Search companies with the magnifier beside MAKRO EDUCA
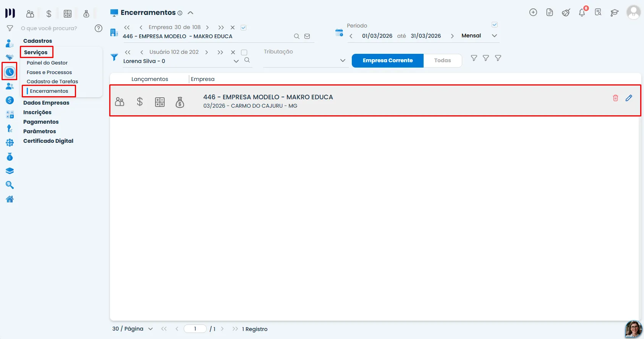Viewport: 644px width, 339px height. click(296, 36)
